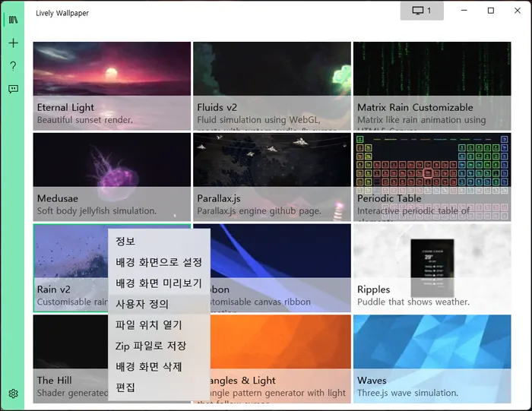Select 배경 화면 미리보기 menu entry

(159, 283)
